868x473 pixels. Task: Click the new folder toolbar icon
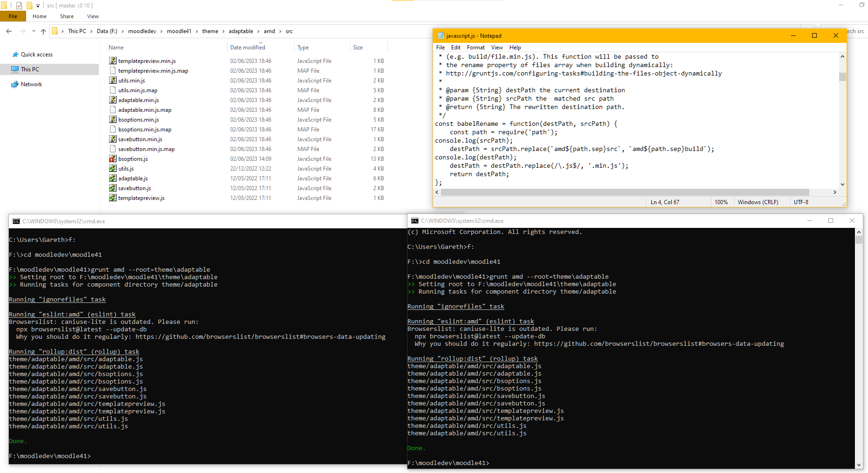coord(29,6)
